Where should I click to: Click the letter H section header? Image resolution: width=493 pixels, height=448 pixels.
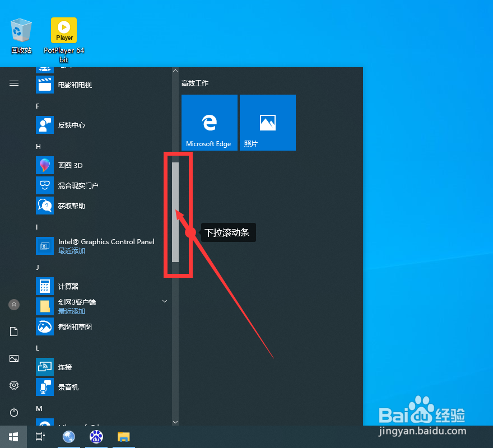pyautogui.click(x=37, y=146)
